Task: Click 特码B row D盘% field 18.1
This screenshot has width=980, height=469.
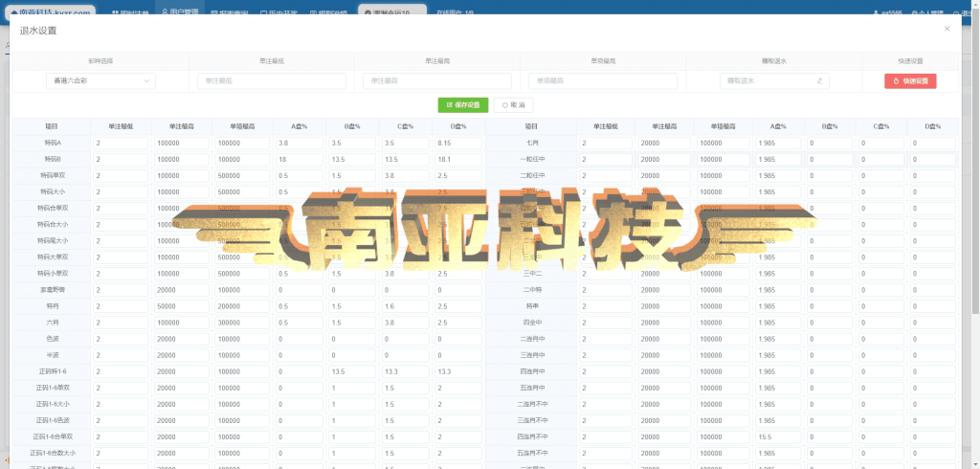Action: (458, 159)
